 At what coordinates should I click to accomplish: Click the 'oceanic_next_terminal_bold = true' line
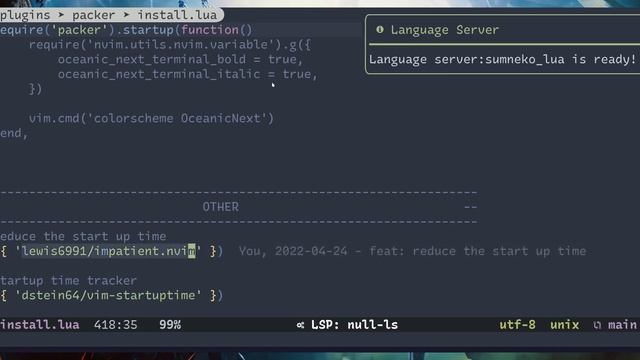pyautogui.click(x=180, y=60)
